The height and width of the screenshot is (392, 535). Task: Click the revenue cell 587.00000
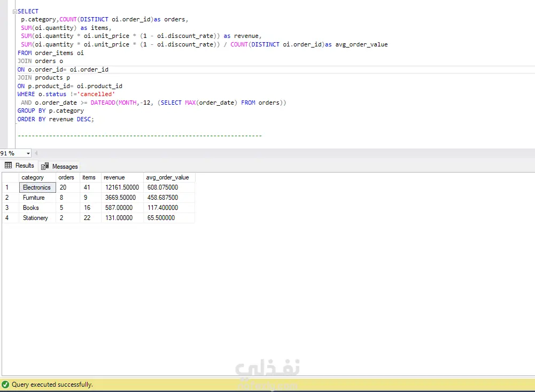pyautogui.click(x=122, y=208)
